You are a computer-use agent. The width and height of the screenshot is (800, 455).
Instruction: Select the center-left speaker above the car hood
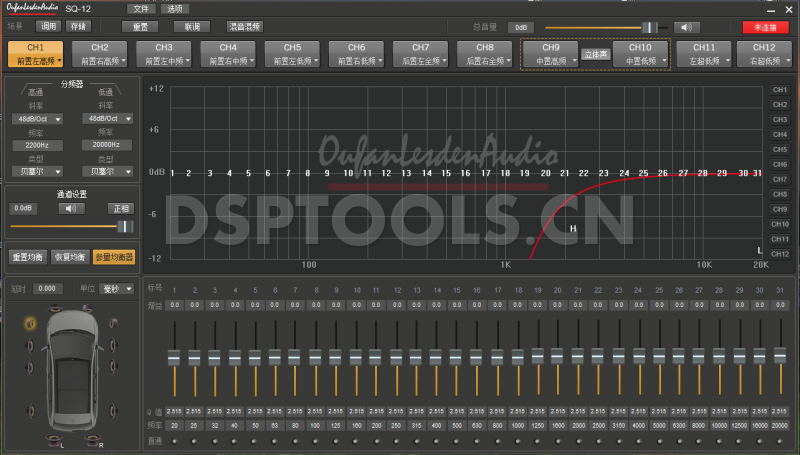point(55,309)
